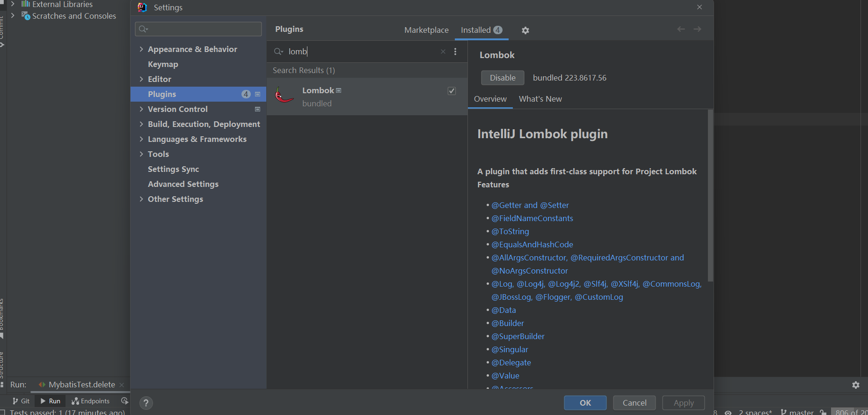This screenshot has width=868, height=415.
Task: Expand the Tools settings node
Action: tap(141, 154)
